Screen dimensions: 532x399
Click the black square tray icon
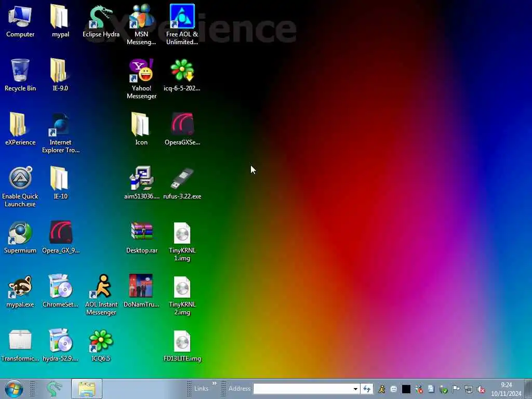click(406, 389)
